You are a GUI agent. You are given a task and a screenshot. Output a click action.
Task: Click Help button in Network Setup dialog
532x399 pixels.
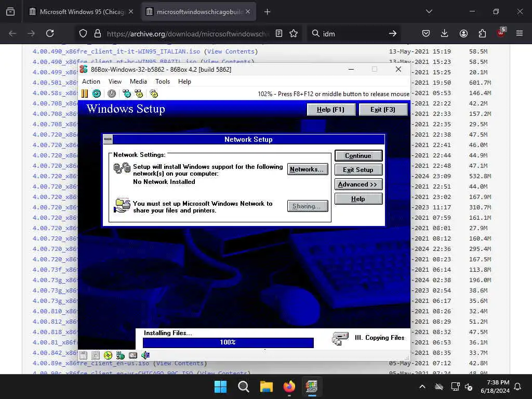[x=358, y=199]
